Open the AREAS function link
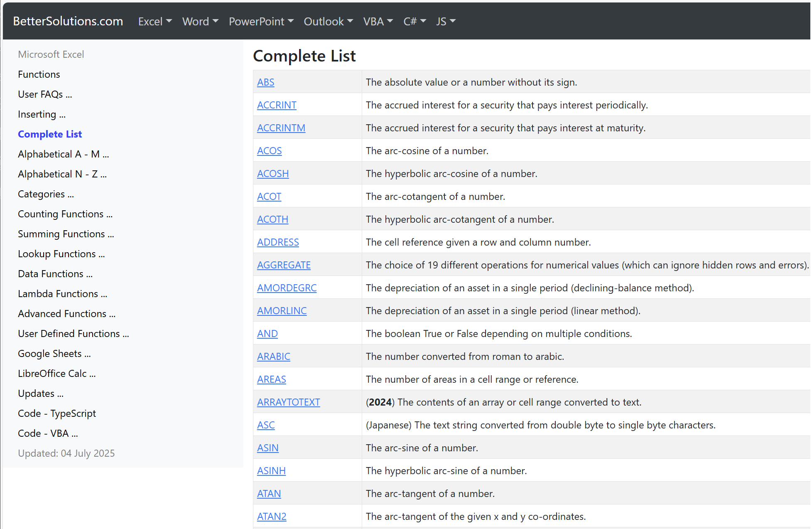The image size is (812, 529). 272,379
